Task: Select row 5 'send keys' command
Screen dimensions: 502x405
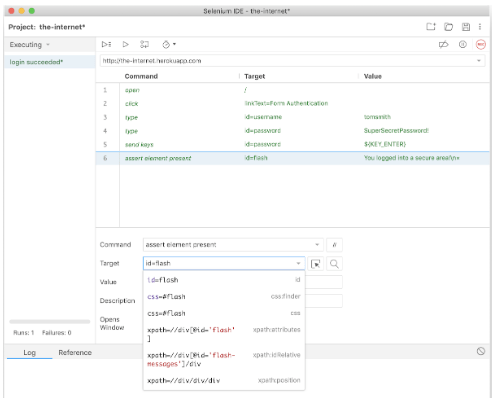Action: 293,144
